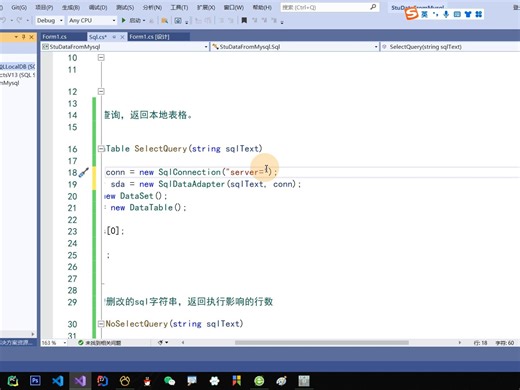Open the Debug configuration dropdown
Screen dimensions: 520x390
pyautogui.click(x=49, y=21)
